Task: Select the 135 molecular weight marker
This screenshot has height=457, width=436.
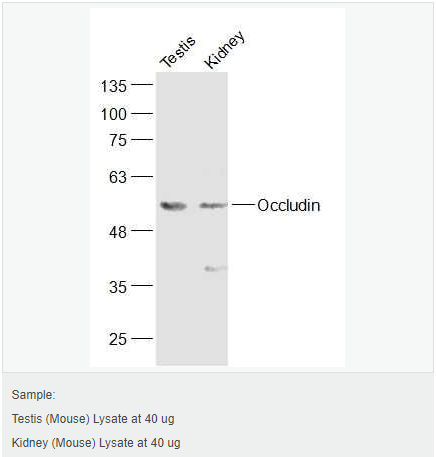Action: click(x=114, y=86)
